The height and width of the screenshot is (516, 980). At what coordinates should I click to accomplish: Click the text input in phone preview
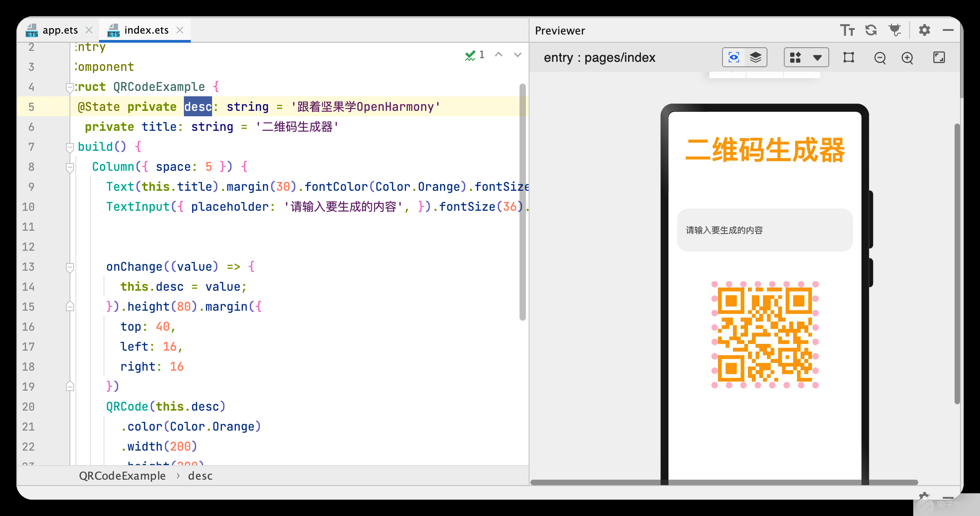pyautogui.click(x=765, y=230)
